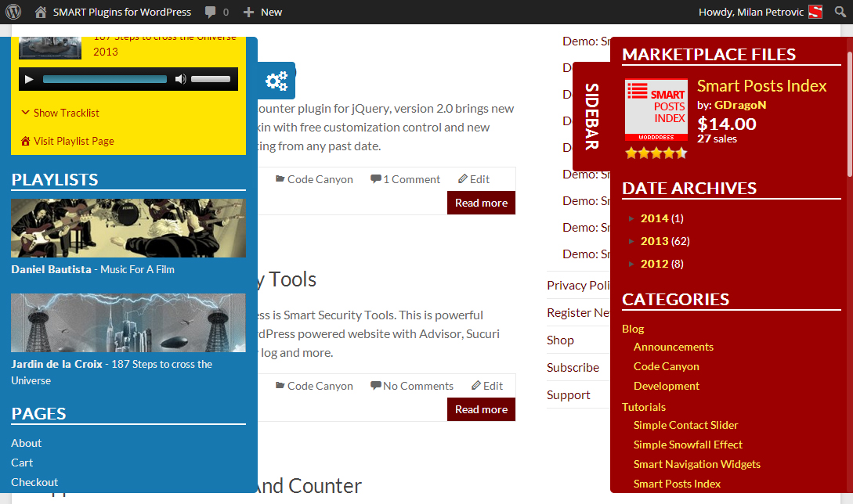Click the New plus icon
This screenshot has height=504, width=853.
pyautogui.click(x=248, y=12)
